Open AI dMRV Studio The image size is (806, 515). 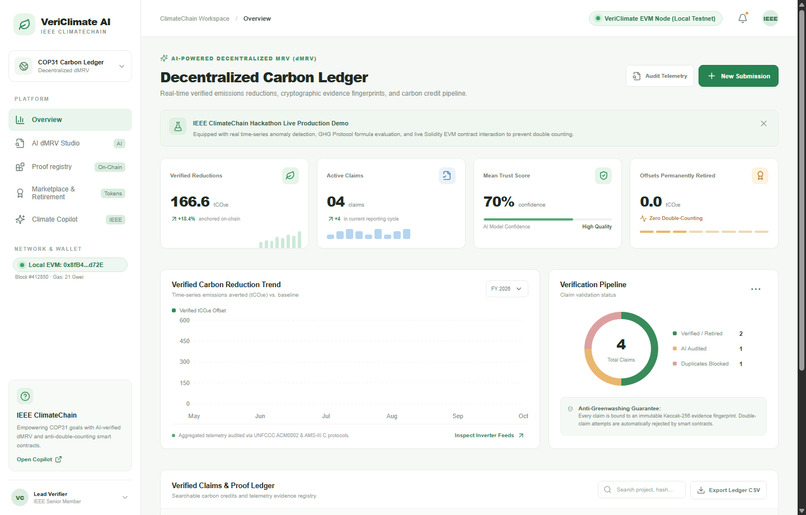click(x=70, y=143)
